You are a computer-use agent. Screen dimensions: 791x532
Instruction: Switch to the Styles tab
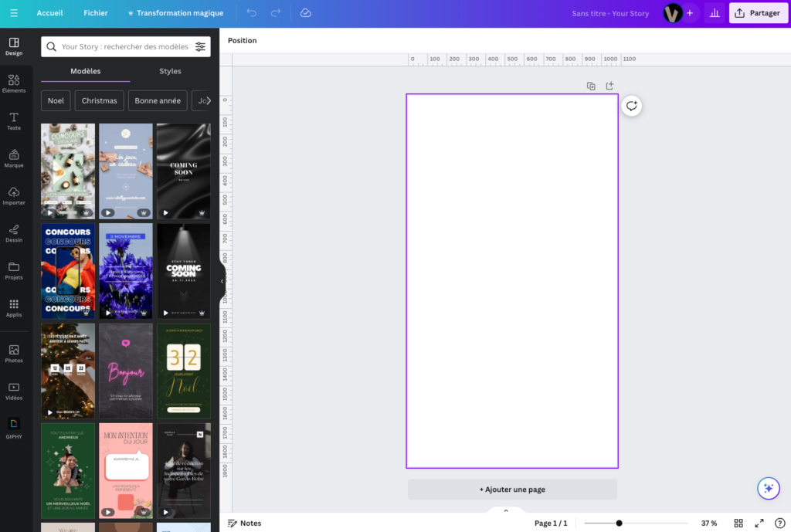point(169,71)
